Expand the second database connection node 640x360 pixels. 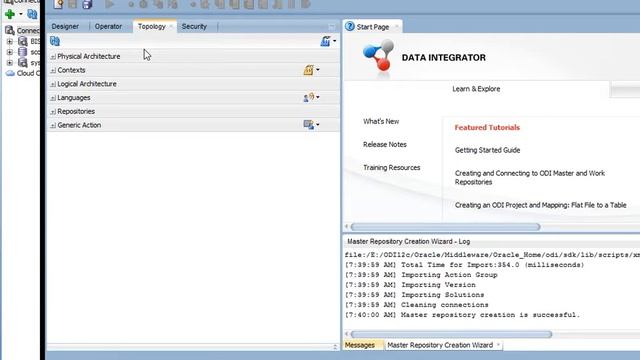click(x=10, y=52)
